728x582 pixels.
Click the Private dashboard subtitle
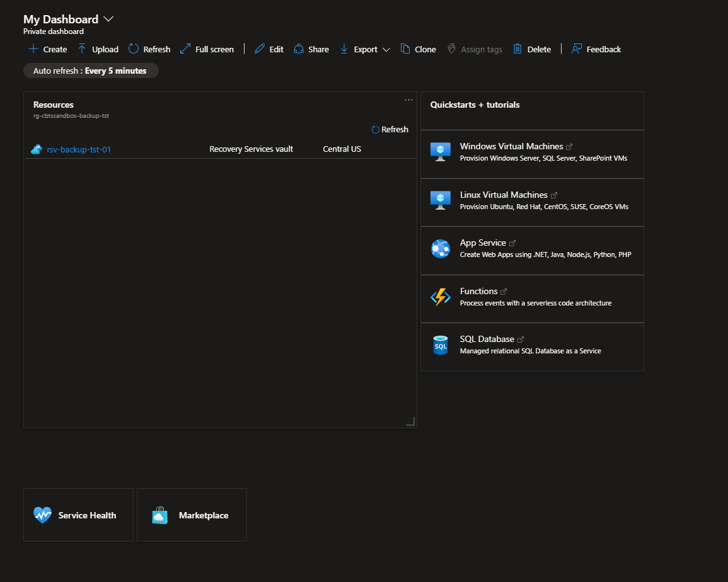[x=54, y=31]
